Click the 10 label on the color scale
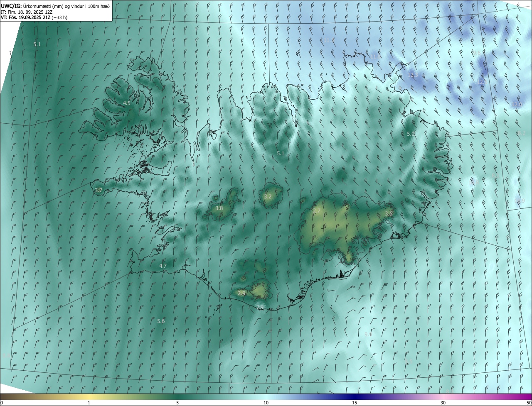 tap(266, 403)
